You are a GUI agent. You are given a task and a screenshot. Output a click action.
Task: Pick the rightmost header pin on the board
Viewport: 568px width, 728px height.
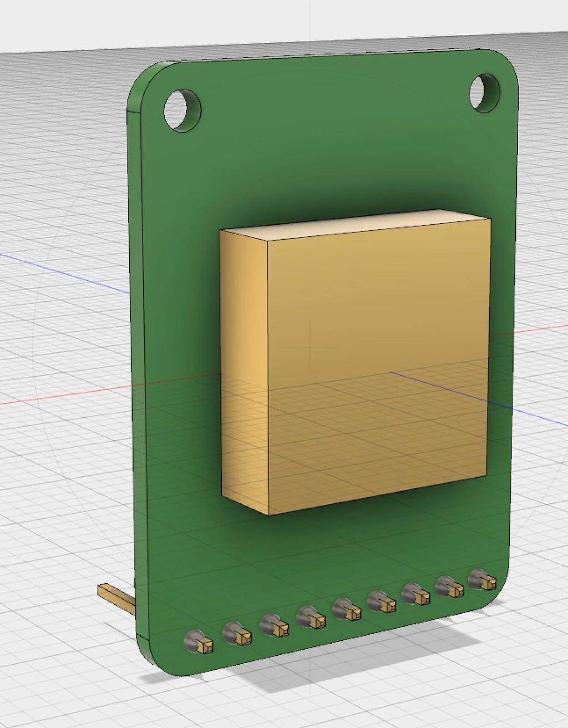pos(482,580)
